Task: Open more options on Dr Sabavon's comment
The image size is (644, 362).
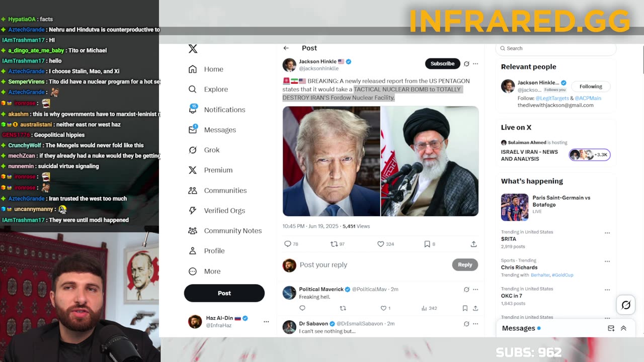Action: (475, 324)
